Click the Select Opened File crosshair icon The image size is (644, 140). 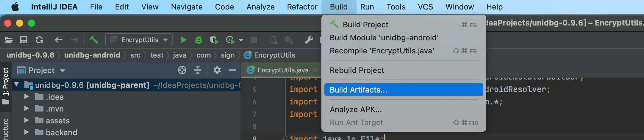182,70
